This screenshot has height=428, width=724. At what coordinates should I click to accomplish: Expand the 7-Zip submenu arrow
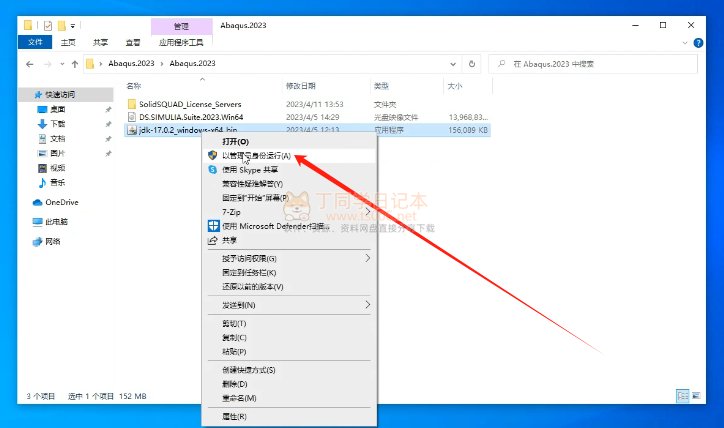(368, 212)
